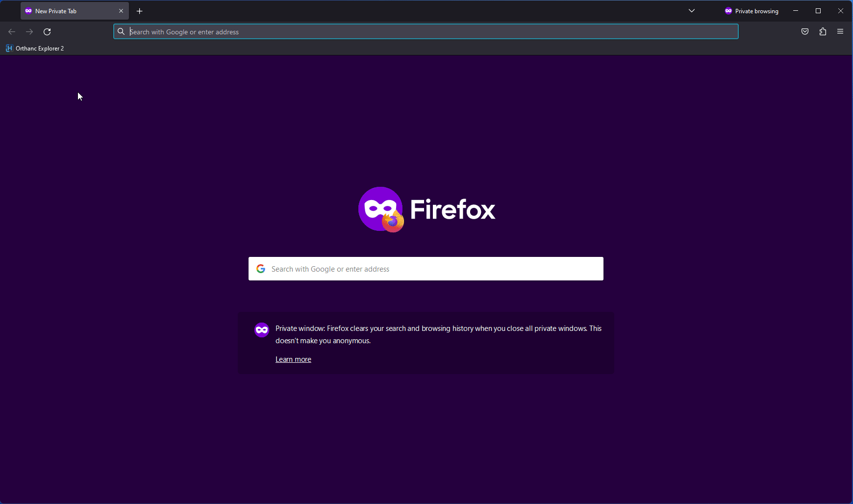Expand the list all tabs dropdown
This screenshot has height=504, width=853.
(692, 11)
